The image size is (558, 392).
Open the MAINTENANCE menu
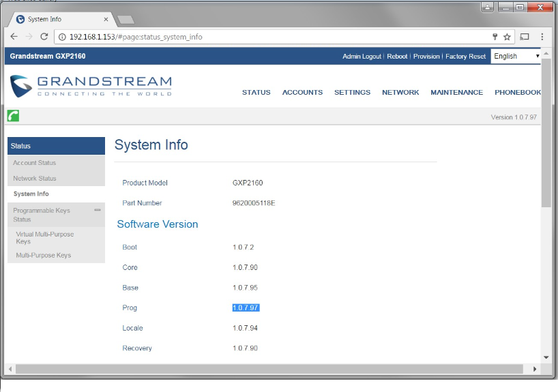tap(456, 93)
